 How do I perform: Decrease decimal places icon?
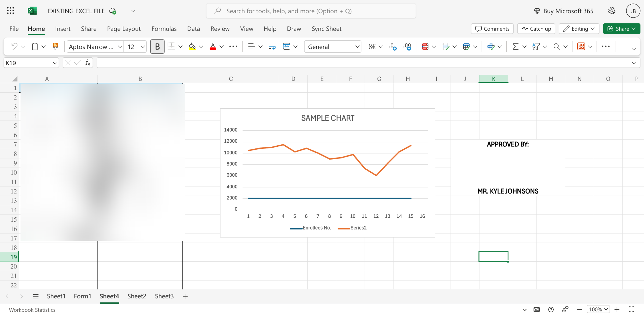tap(392, 47)
